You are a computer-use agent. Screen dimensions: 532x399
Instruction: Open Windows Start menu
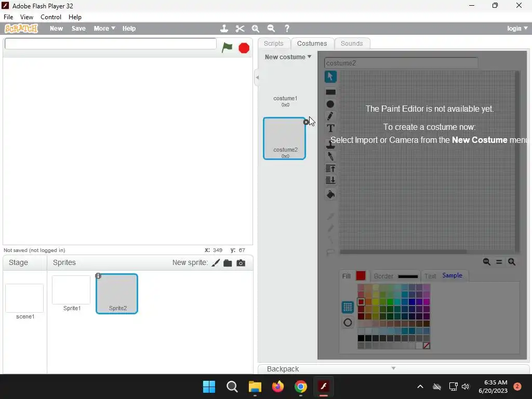pyautogui.click(x=209, y=387)
